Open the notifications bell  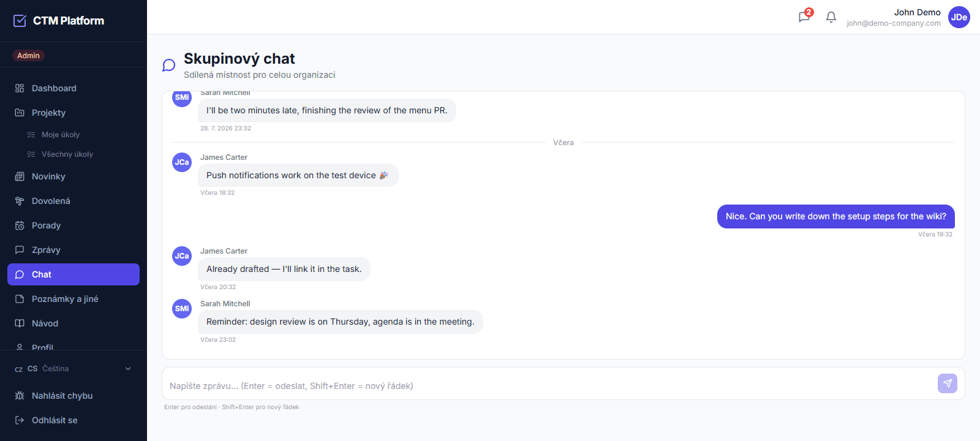click(x=831, y=17)
